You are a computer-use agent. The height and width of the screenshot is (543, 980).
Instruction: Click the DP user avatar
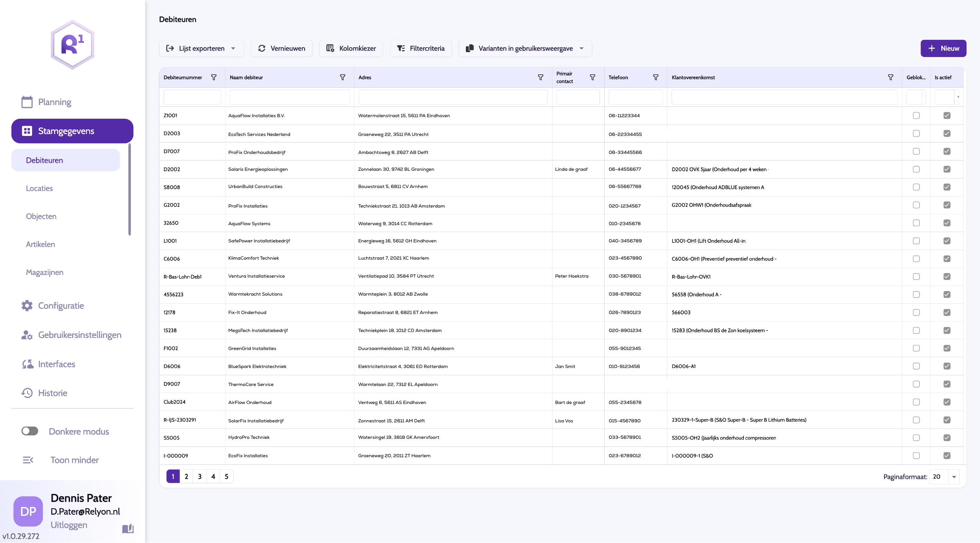[28, 511]
